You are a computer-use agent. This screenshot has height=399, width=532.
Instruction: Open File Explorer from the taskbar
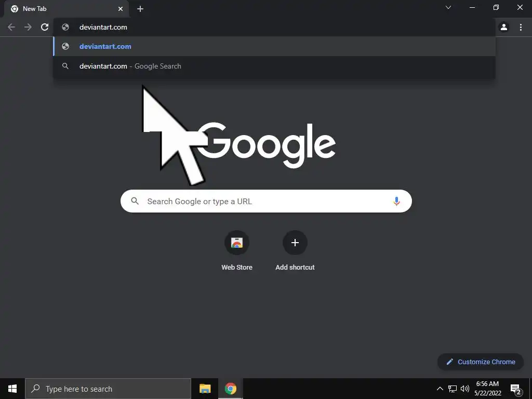click(x=205, y=389)
